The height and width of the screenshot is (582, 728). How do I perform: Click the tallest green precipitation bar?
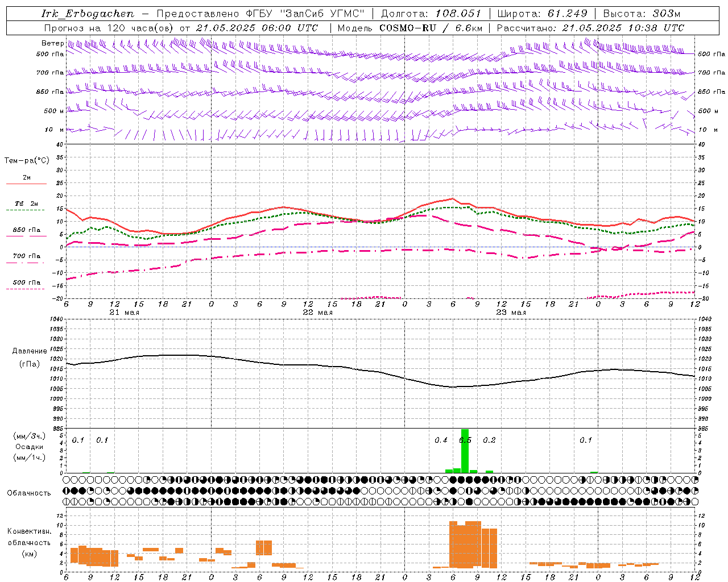click(x=465, y=451)
